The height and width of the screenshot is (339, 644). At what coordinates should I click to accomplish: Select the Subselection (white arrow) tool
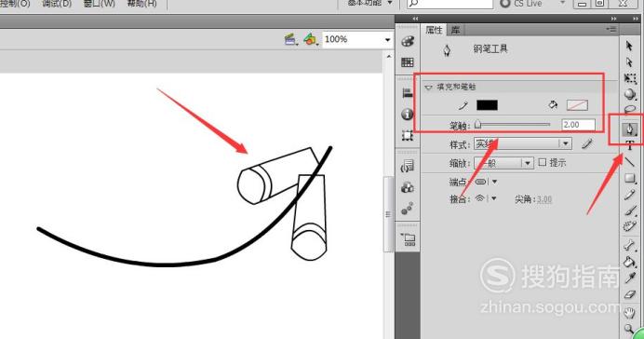(629, 62)
